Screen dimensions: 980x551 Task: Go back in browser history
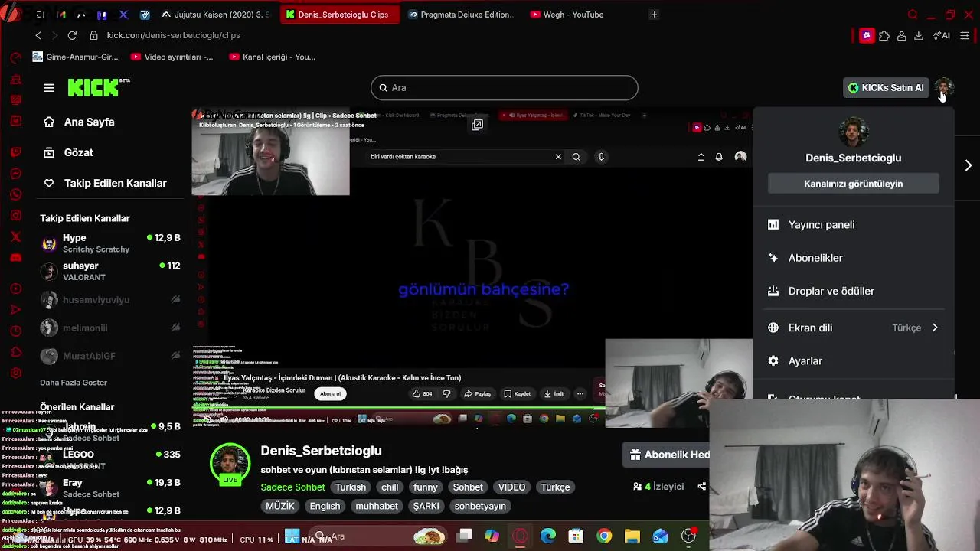click(x=38, y=35)
